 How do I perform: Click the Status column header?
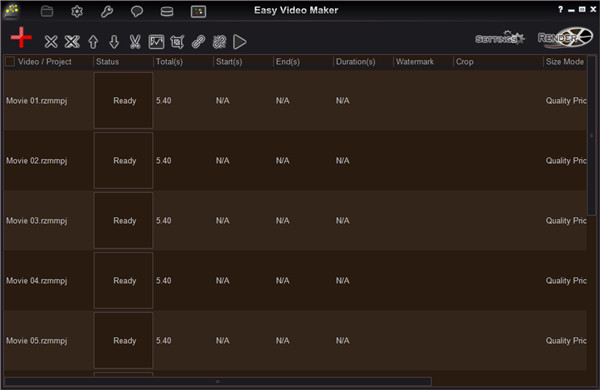[107, 62]
